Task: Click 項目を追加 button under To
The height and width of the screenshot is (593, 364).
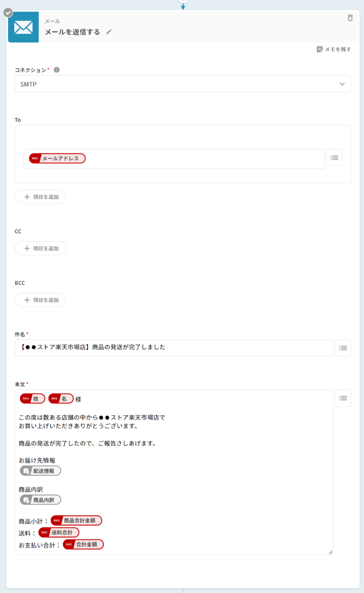Action: click(x=40, y=197)
